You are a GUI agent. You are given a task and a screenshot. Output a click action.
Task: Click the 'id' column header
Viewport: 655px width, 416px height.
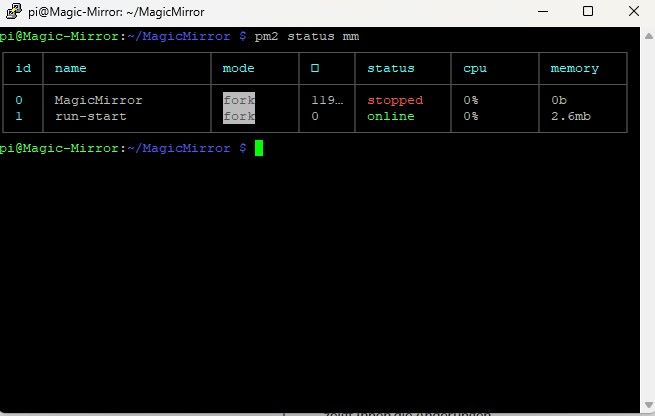[22, 69]
